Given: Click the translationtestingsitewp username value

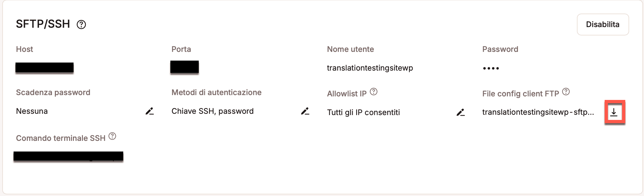Looking at the screenshot, I should [370, 68].
